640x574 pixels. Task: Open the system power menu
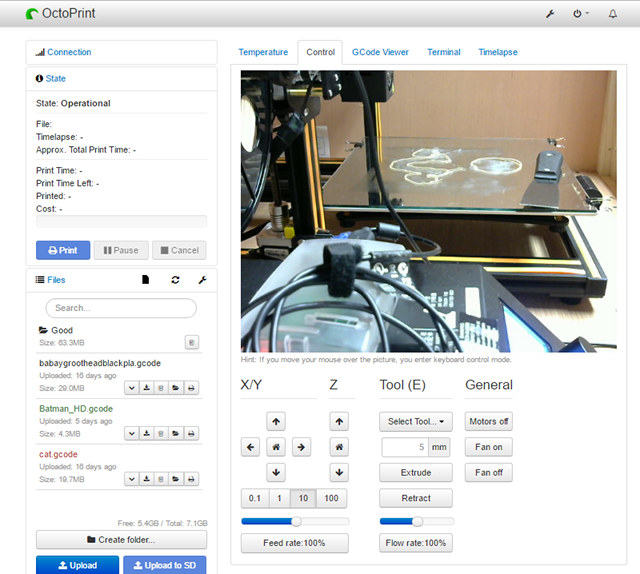pyautogui.click(x=580, y=14)
